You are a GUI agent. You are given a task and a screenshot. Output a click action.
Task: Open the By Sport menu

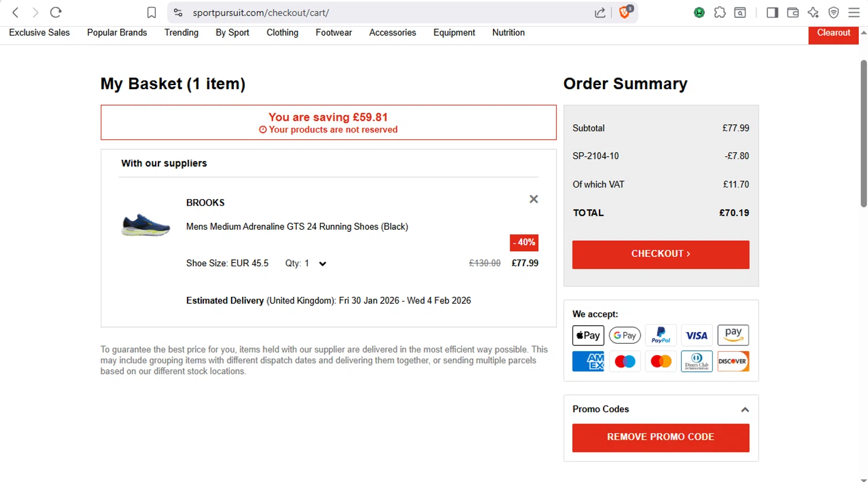[232, 33]
